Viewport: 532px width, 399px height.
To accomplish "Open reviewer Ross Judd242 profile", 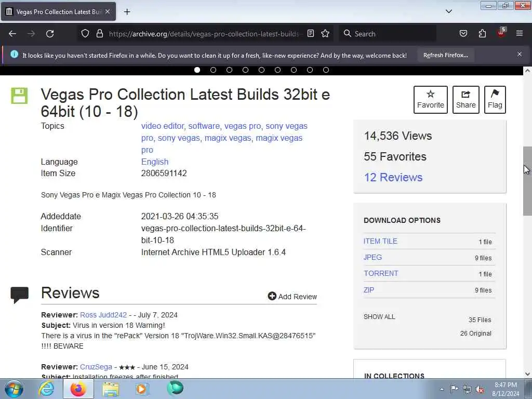I will click(x=103, y=315).
